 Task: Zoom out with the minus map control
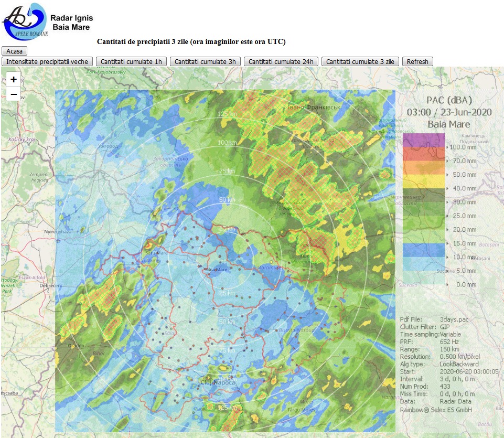point(14,94)
